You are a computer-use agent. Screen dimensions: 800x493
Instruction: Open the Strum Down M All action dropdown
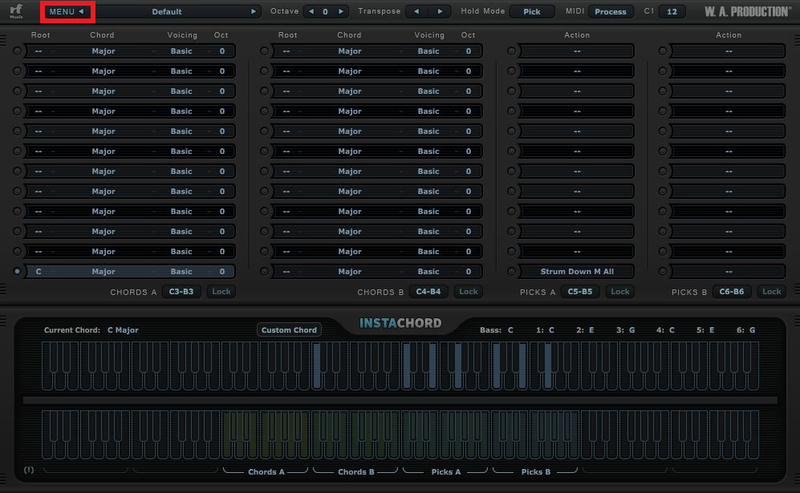point(577,271)
